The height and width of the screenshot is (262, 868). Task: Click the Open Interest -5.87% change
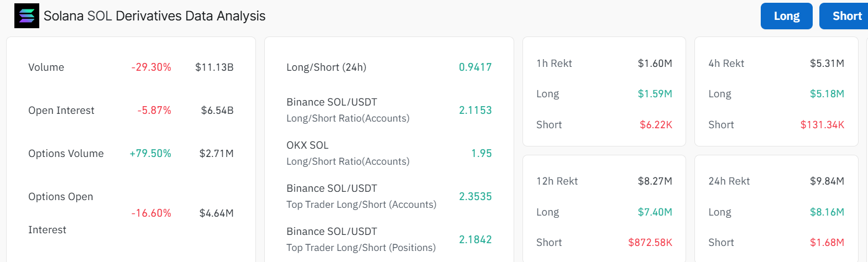pyautogui.click(x=154, y=111)
